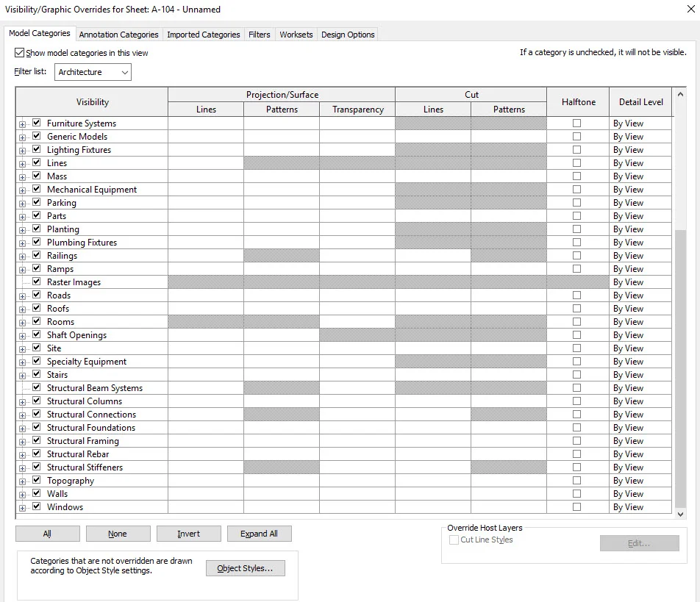Toggle the Raster Images visibility checkbox
The width and height of the screenshot is (700, 602).
click(x=37, y=282)
